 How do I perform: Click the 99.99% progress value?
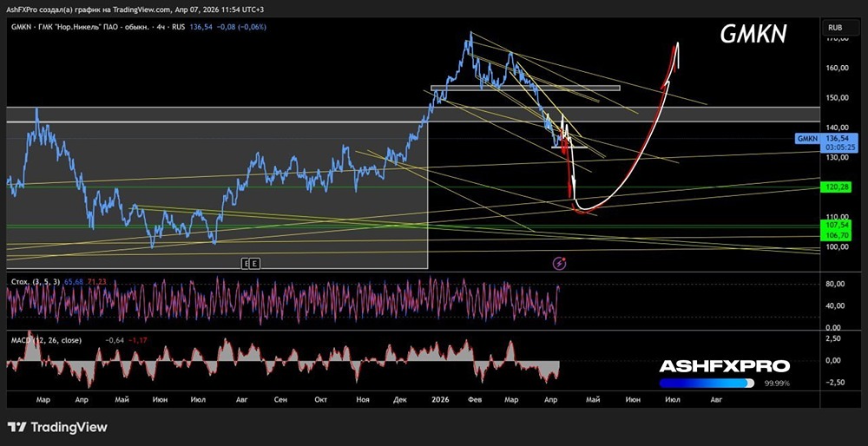[x=777, y=383]
